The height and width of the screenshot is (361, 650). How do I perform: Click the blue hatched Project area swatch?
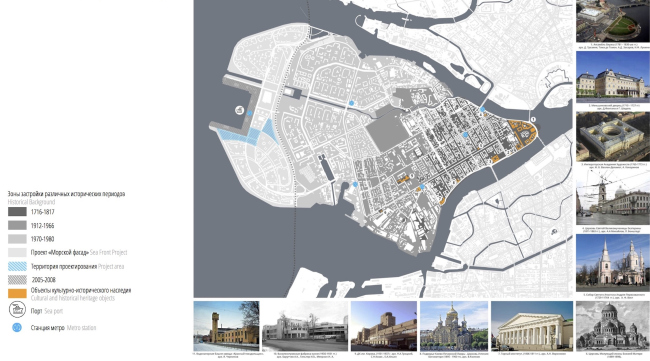[x=17, y=266]
